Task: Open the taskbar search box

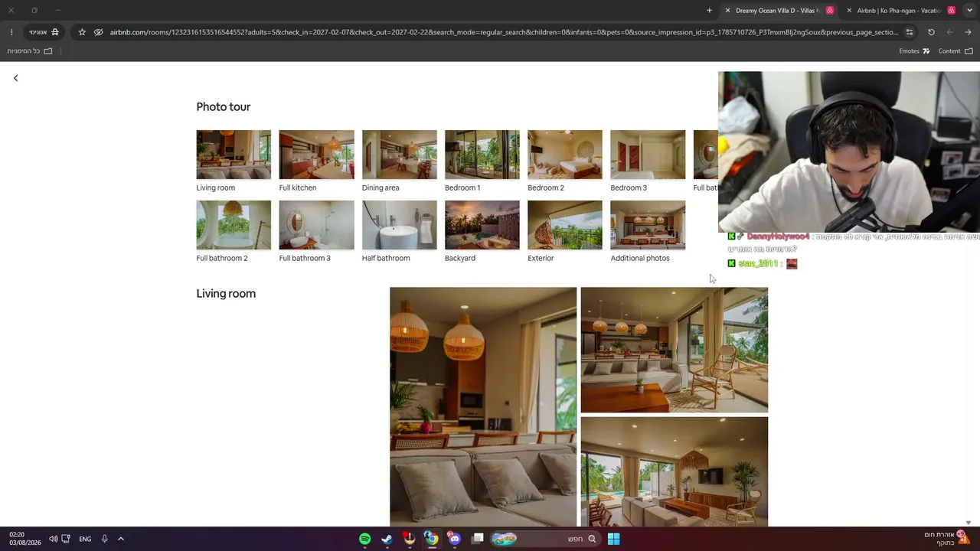Action: [x=544, y=539]
